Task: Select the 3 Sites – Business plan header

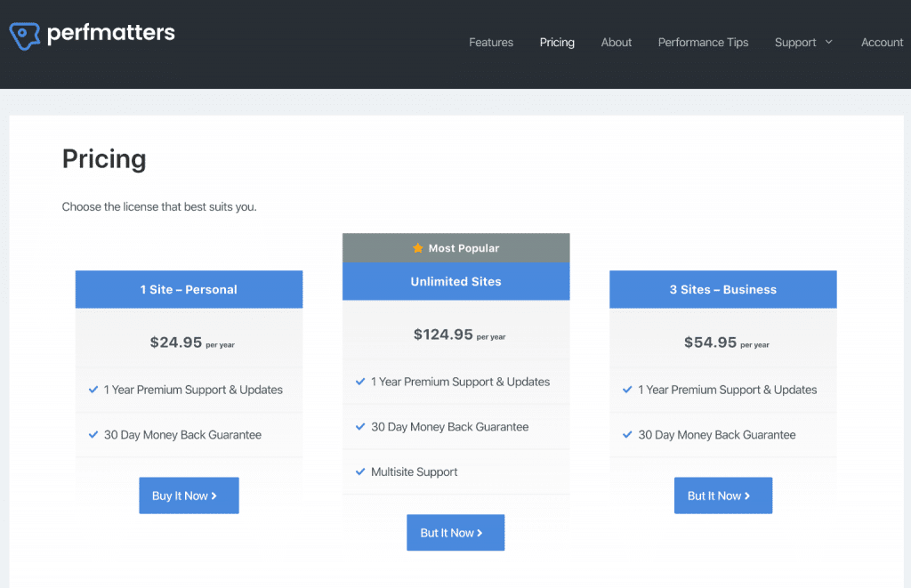Action: tap(723, 289)
